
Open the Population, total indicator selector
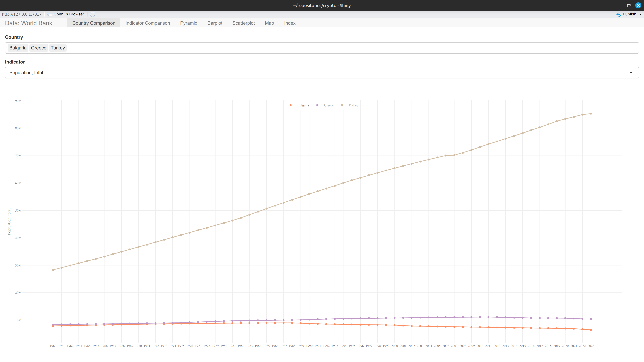pyautogui.click(x=322, y=73)
